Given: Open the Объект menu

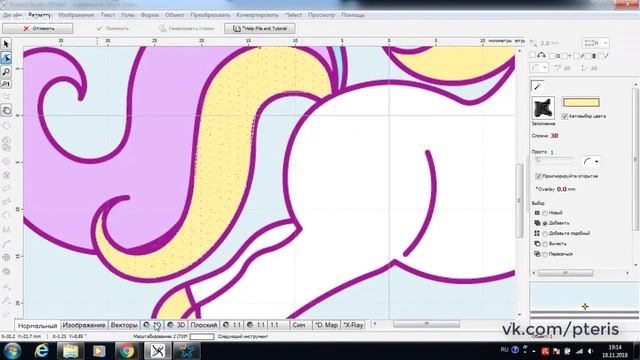Looking at the screenshot, I should point(175,15).
